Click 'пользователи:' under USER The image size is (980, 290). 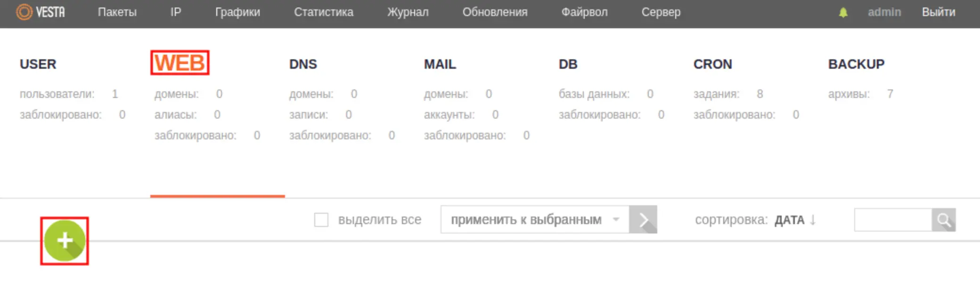pos(57,94)
